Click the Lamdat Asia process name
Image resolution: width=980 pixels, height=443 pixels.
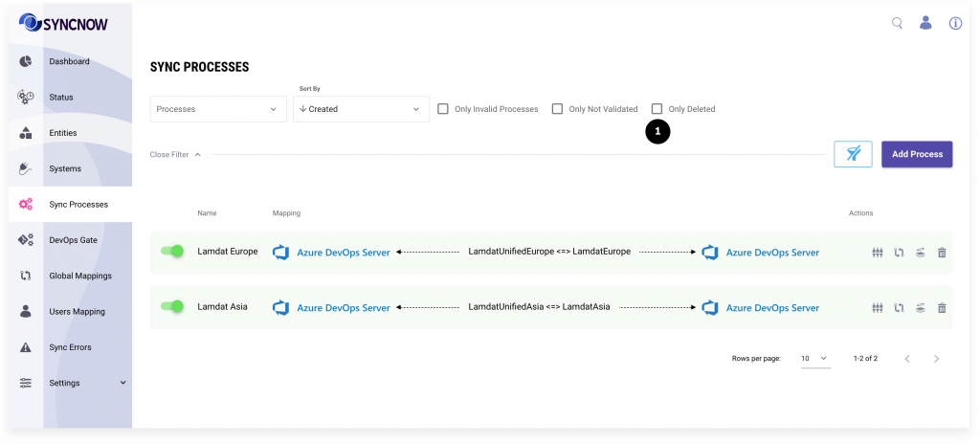click(x=222, y=307)
